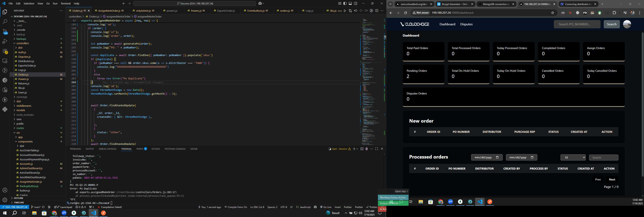Expand the backups folder

tap(21, 39)
